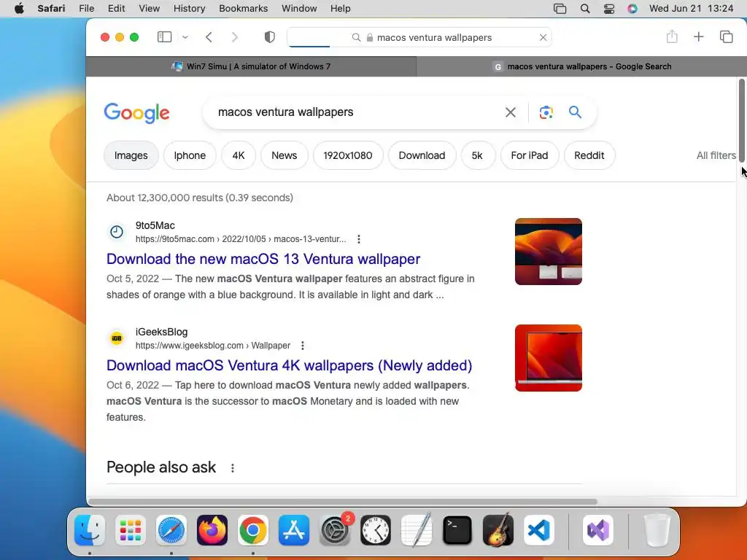The height and width of the screenshot is (560, 747).
Task: Open Stage Manager windows icon in menu bar
Action: pyautogui.click(x=560, y=9)
